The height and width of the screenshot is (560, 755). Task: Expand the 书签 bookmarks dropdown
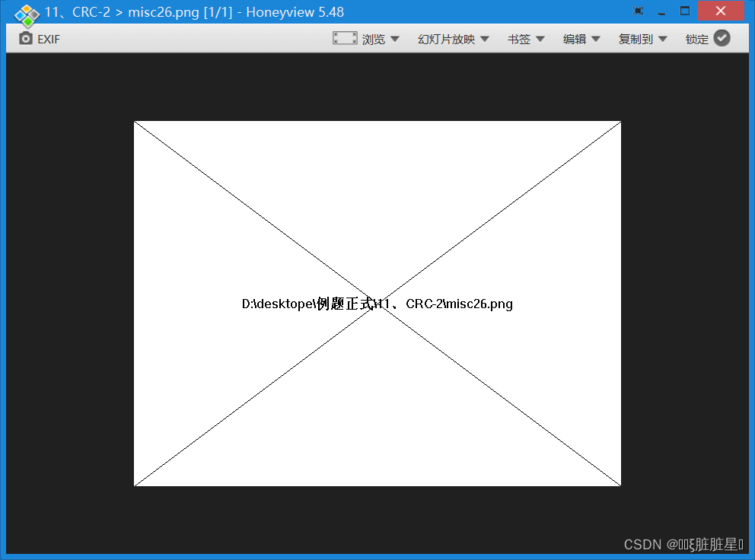click(525, 38)
